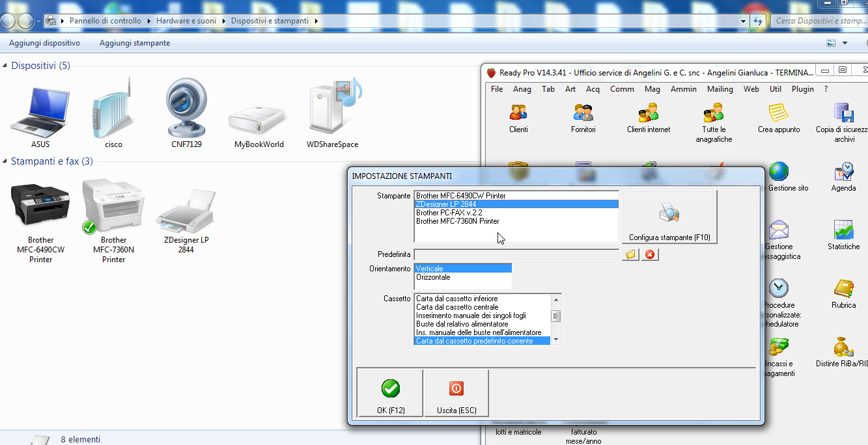The height and width of the screenshot is (445, 868).
Task: Open the File menu in Ready Pro
Action: click(x=497, y=89)
